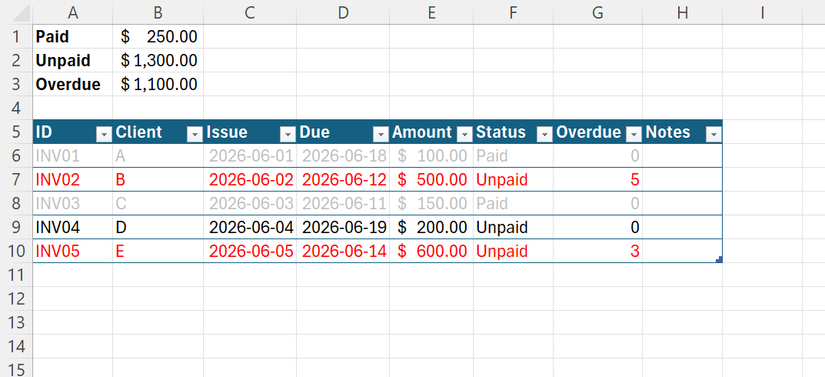Image resolution: width=825 pixels, height=377 pixels.
Task: Select due date 2026-06-18
Action: point(343,156)
